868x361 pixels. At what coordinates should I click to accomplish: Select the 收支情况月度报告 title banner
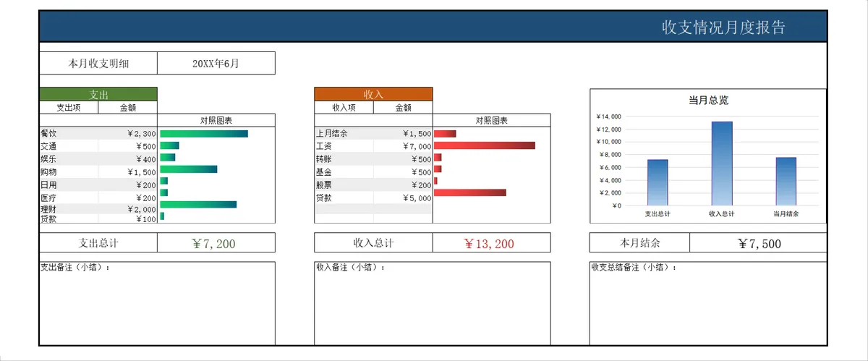(x=433, y=27)
